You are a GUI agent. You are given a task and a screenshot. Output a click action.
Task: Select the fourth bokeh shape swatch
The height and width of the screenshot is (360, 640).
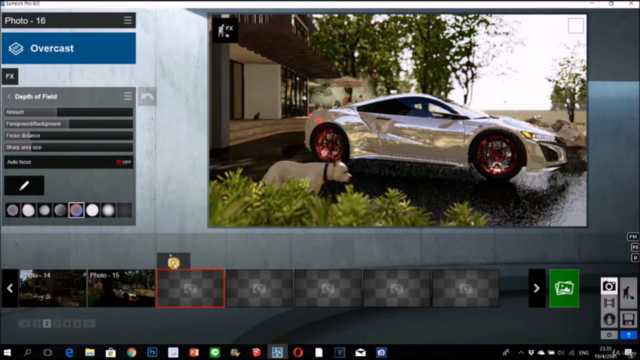point(60,210)
